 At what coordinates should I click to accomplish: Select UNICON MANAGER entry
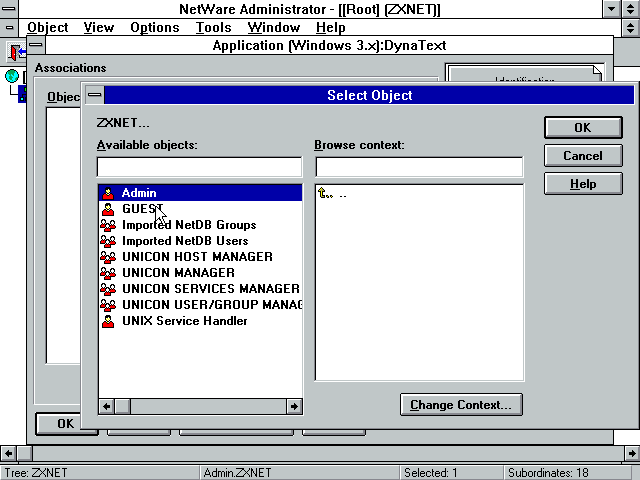pos(200,272)
